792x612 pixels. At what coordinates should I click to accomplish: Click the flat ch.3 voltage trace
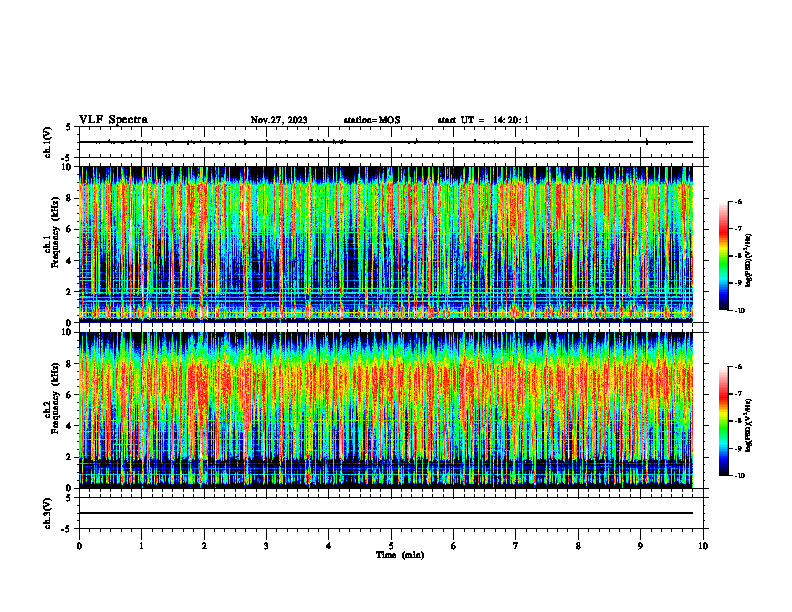(x=386, y=513)
